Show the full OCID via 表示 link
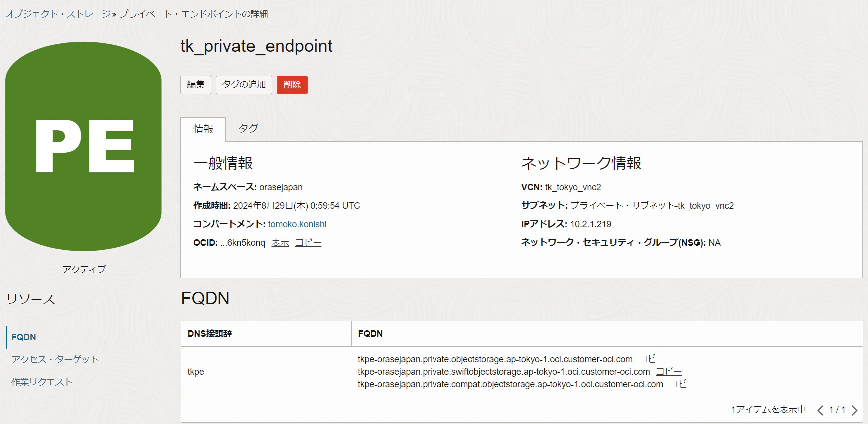This screenshot has width=868, height=424. 280,243
